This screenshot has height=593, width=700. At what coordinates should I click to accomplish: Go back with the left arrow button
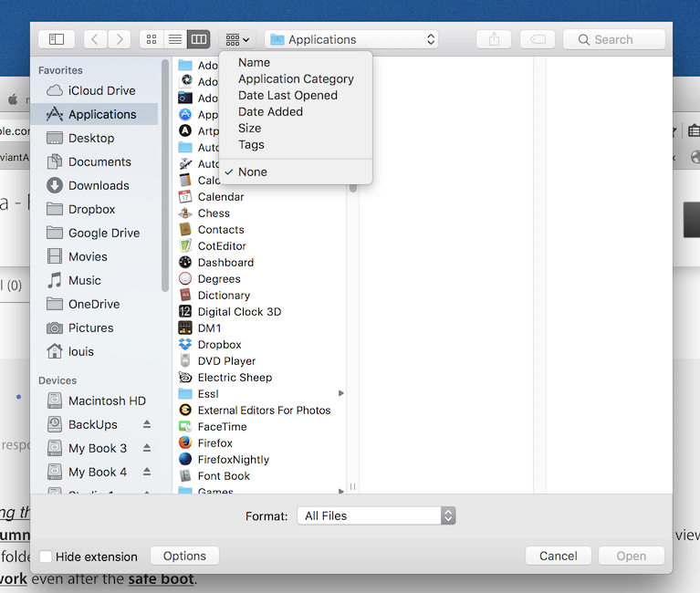tap(95, 39)
